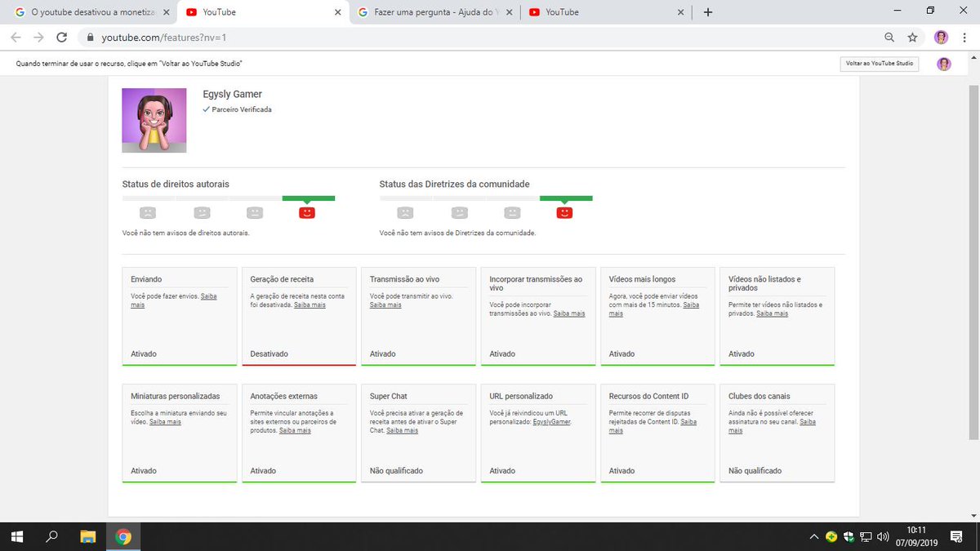Click the 'Desativado' status in Geração de receita
The image size is (980, 551).
pos(269,354)
